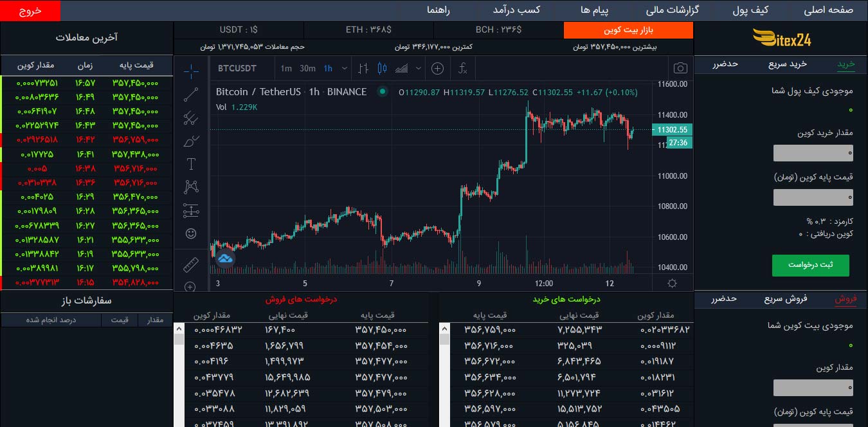Screen dimensions: 868x427
Task: Open the pitchfork drawing tools
Action: coord(191,118)
